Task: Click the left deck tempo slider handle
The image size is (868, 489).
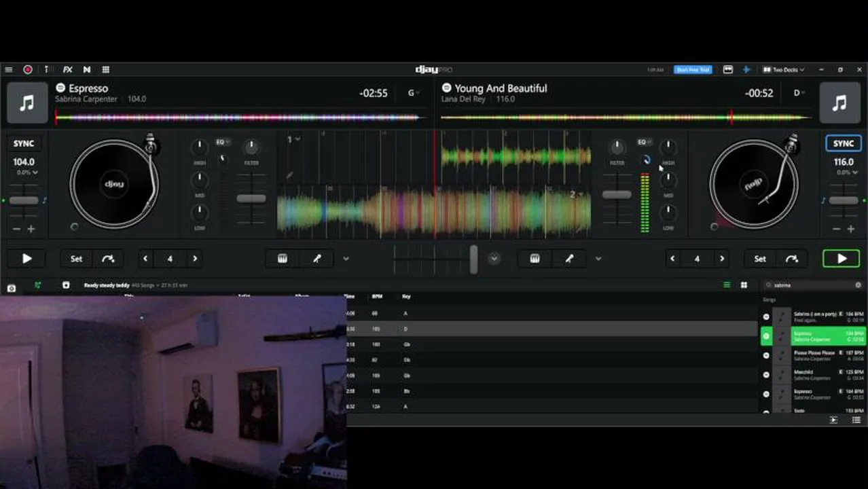Action: coord(24,200)
